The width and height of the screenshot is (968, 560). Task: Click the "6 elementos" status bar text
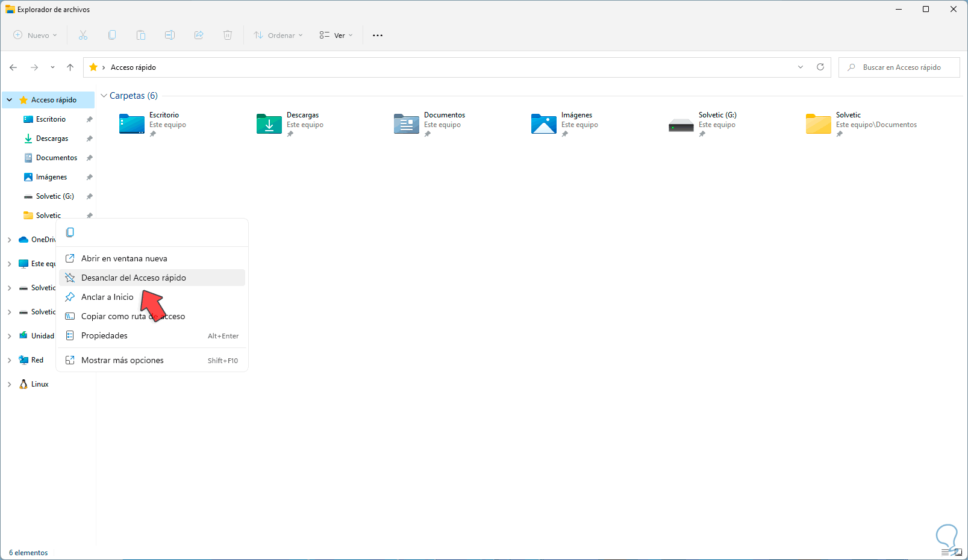pyautogui.click(x=28, y=553)
